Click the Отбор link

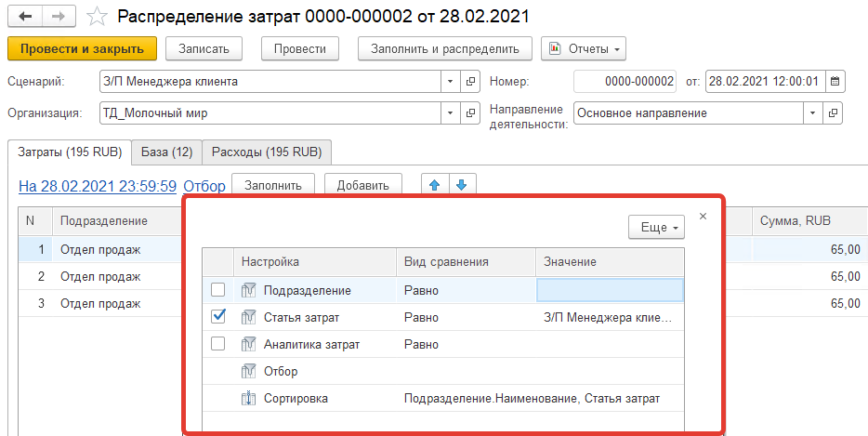[x=204, y=186]
